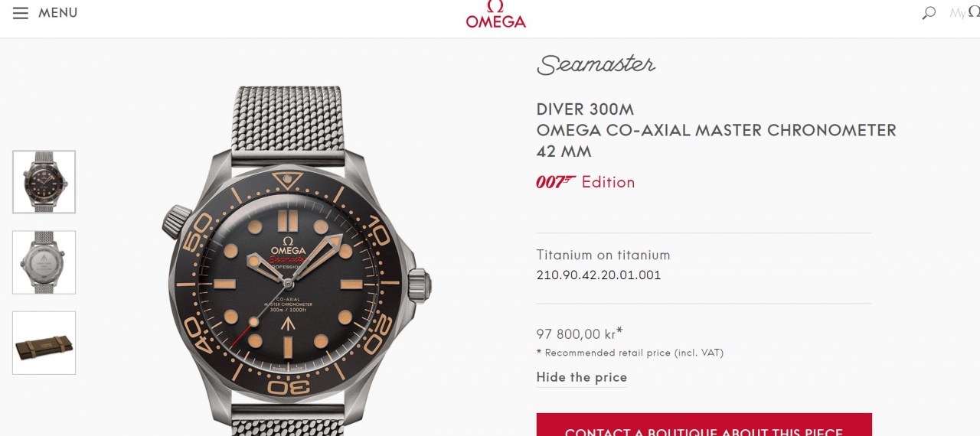Click the reference number 210.90.42.20.01.001

coord(599,275)
